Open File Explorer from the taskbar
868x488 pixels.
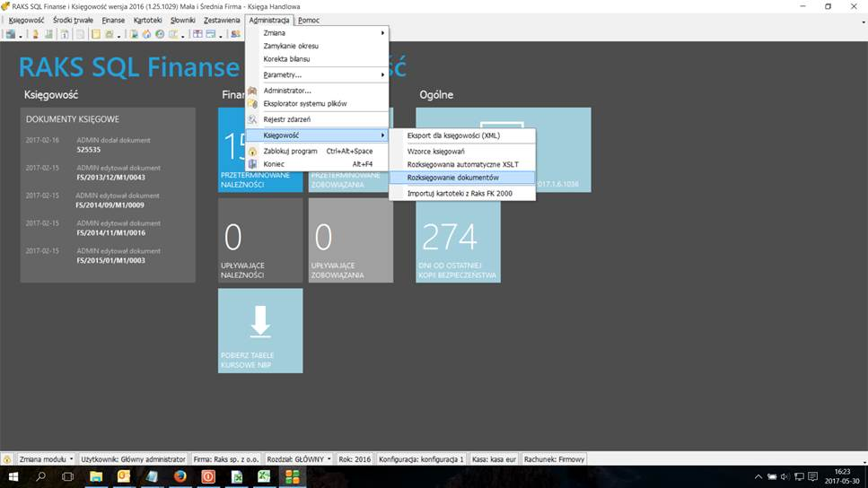pyautogui.click(x=95, y=476)
